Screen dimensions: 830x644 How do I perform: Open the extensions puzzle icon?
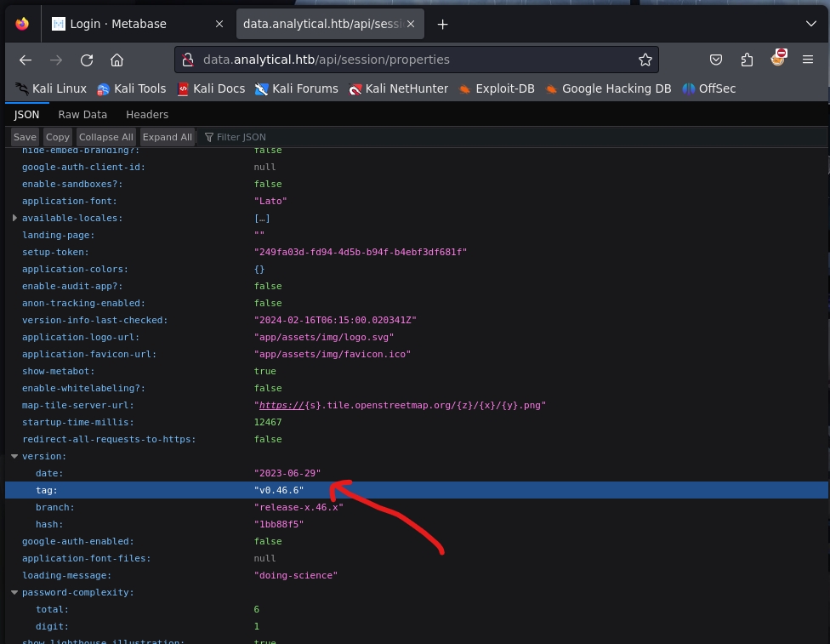747,60
